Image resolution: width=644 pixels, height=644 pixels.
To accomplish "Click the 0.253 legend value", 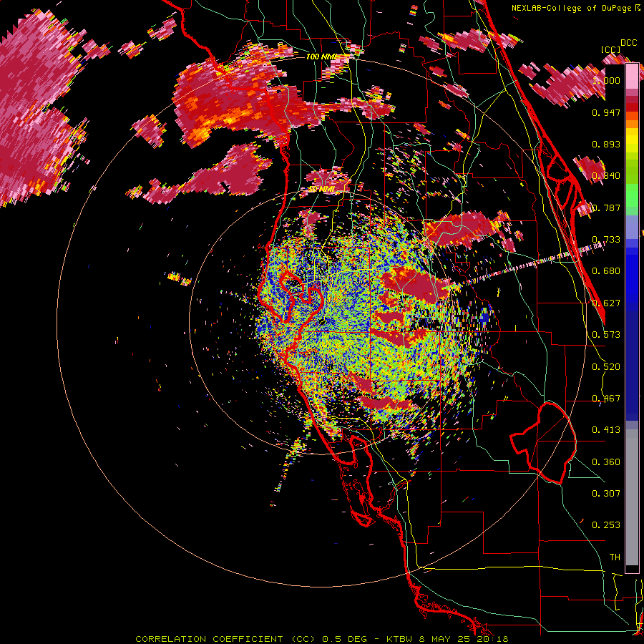I will (x=606, y=525).
